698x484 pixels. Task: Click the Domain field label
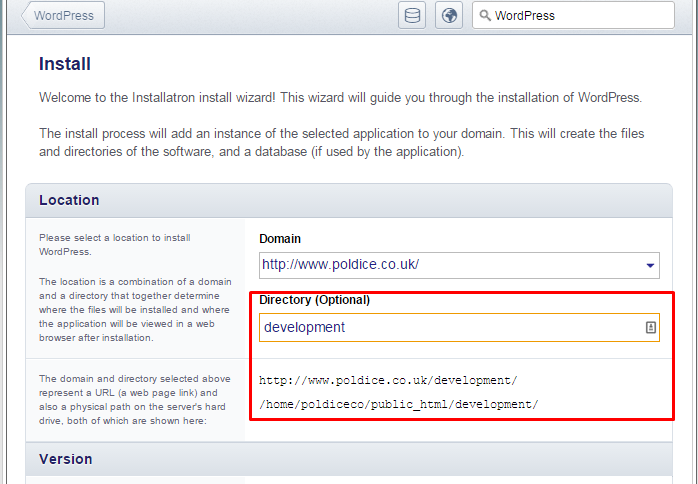coord(280,239)
